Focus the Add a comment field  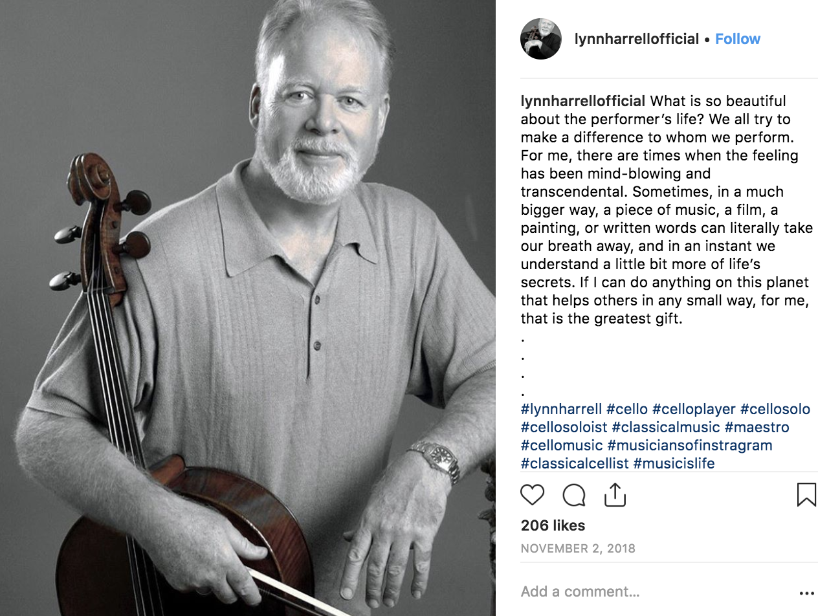(654, 591)
